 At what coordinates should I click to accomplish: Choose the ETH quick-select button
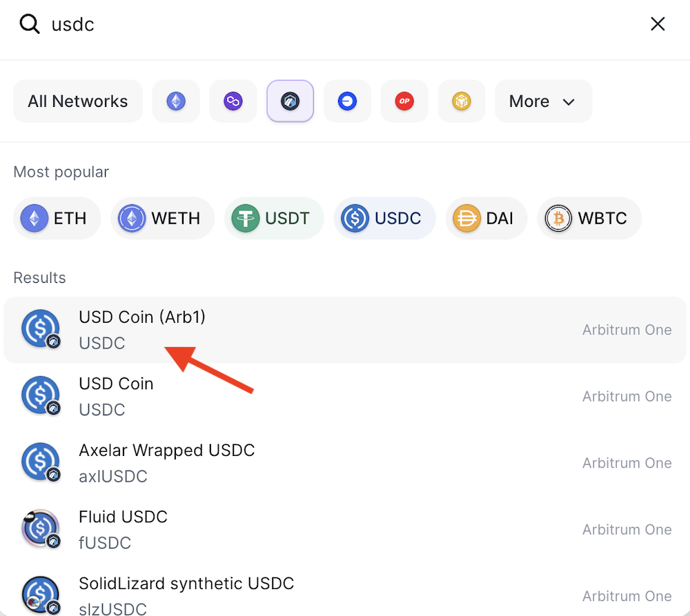click(x=57, y=218)
